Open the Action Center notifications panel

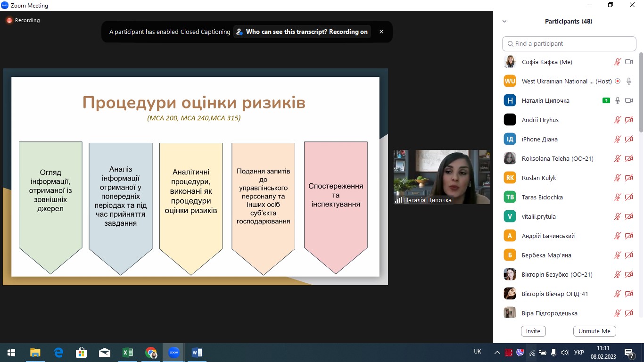pos(629,352)
